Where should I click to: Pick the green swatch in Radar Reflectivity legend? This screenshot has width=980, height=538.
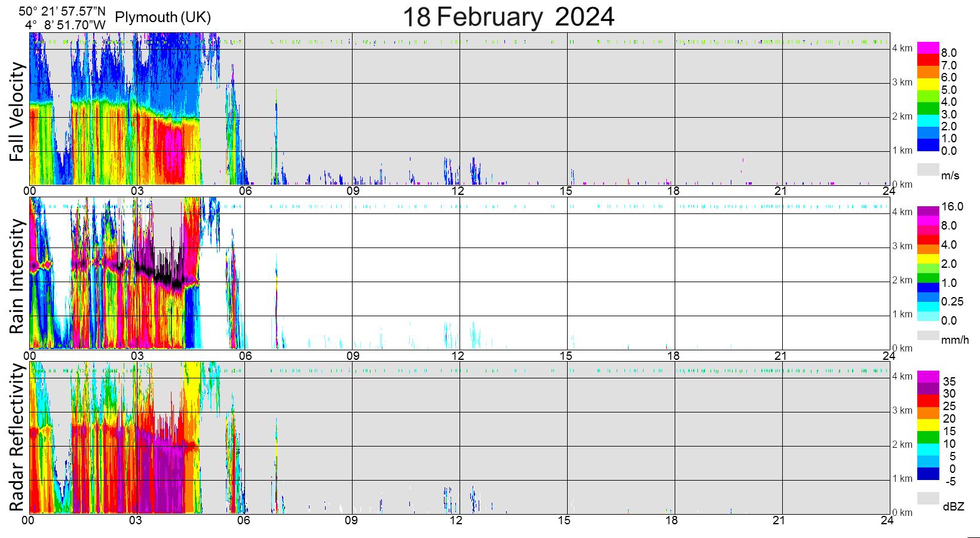pos(929,437)
